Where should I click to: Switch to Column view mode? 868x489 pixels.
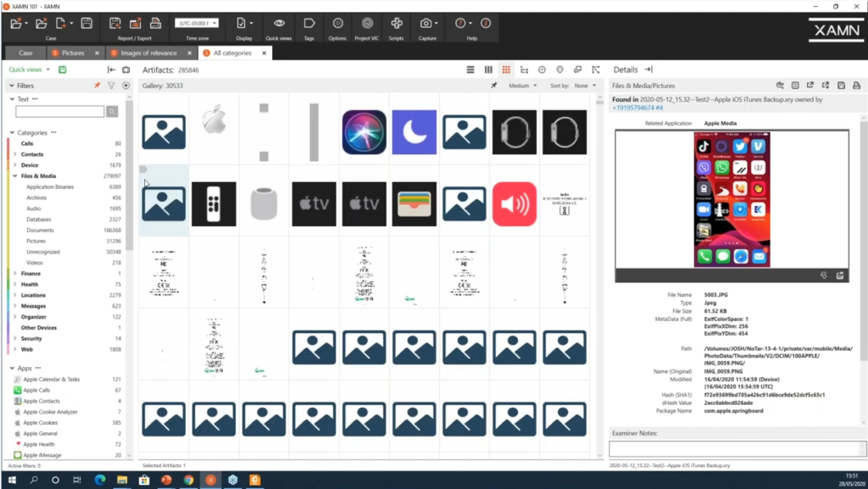(x=488, y=69)
